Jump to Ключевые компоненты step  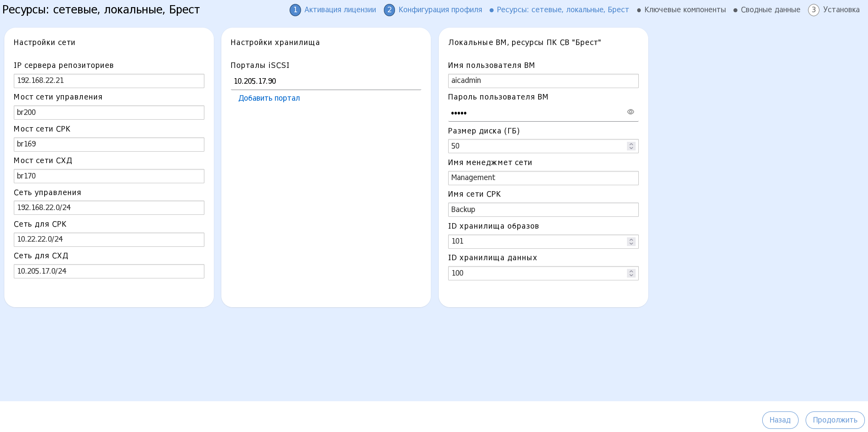tap(685, 10)
